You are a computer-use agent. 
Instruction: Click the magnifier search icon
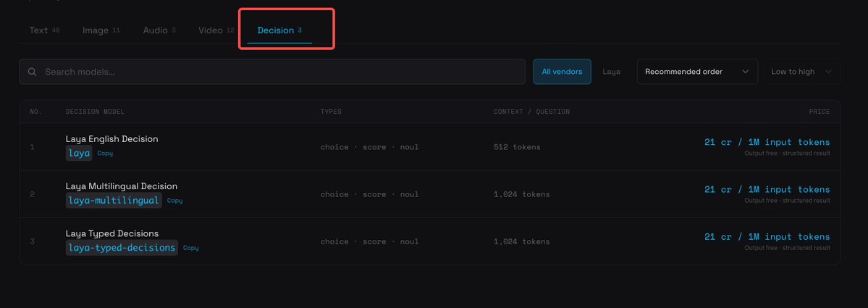tap(33, 72)
